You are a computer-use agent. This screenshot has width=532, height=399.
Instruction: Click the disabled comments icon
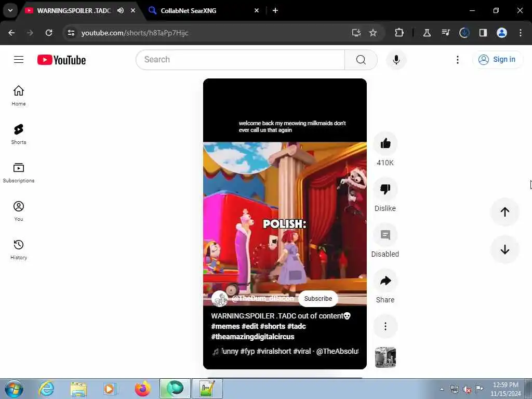coord(385,235)
